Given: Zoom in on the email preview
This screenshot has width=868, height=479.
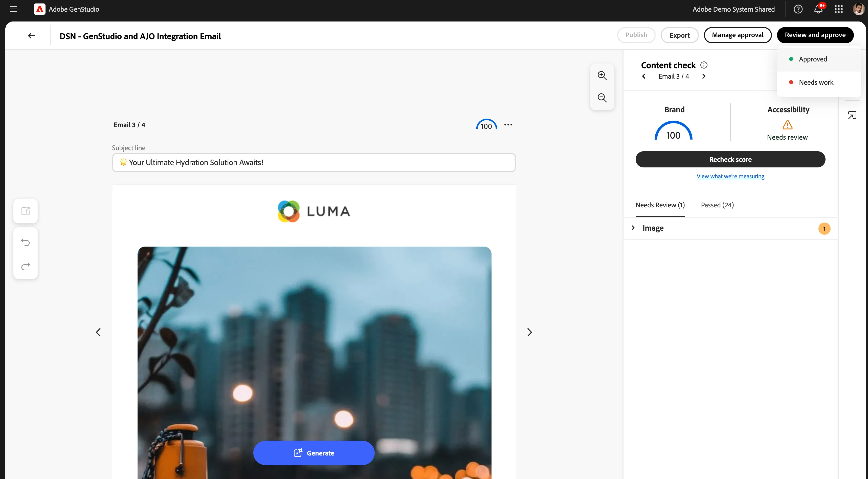Looking at the screenshot, I should (602, 75).
